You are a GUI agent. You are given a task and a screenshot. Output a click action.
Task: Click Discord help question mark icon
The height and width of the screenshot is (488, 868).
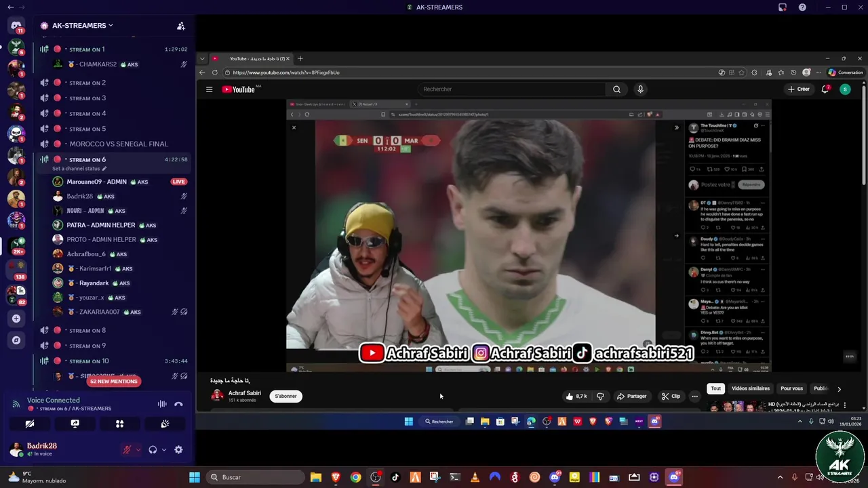(x=802, y=7)
